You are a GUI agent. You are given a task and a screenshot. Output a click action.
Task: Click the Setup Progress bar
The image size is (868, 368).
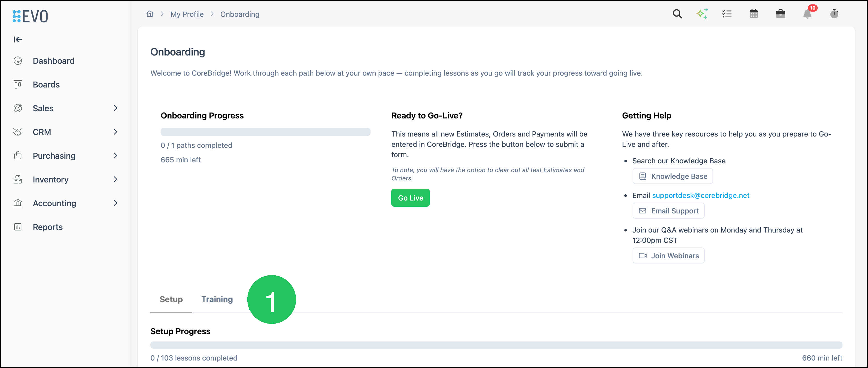496,345
